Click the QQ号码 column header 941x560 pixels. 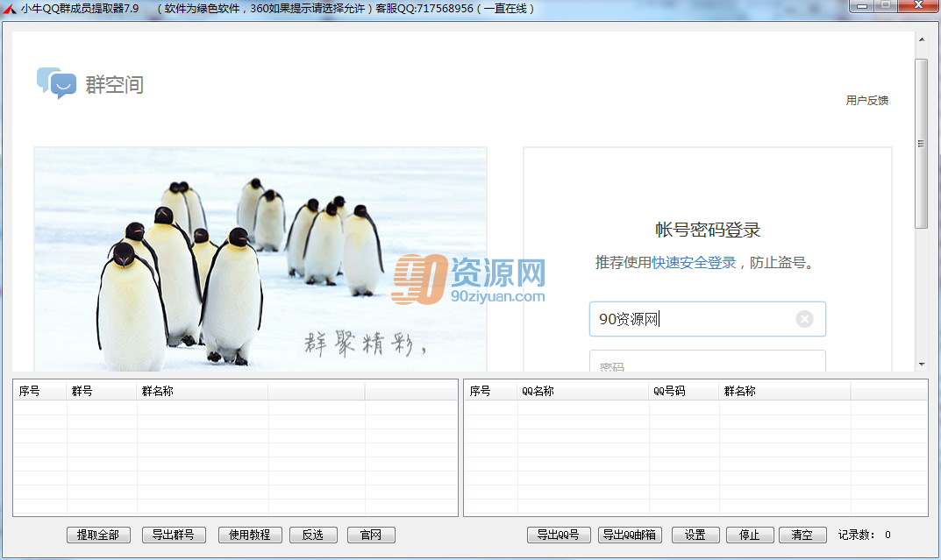tap(683, 391)
